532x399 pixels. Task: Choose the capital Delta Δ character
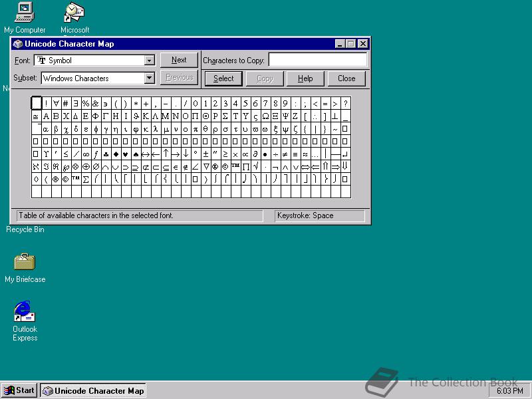tap(76, 116)
